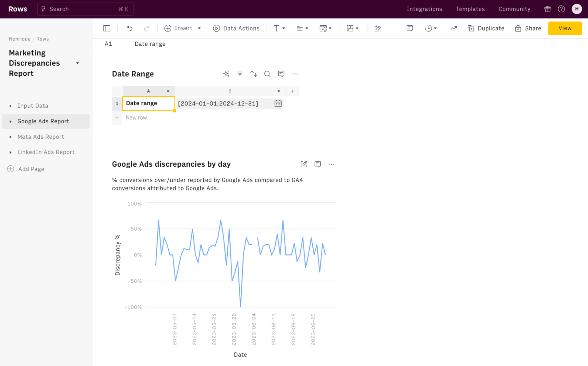Open the Rows breadcrumb link
Viewport: 588px width, 366px height.
click(x=42, y=39)
